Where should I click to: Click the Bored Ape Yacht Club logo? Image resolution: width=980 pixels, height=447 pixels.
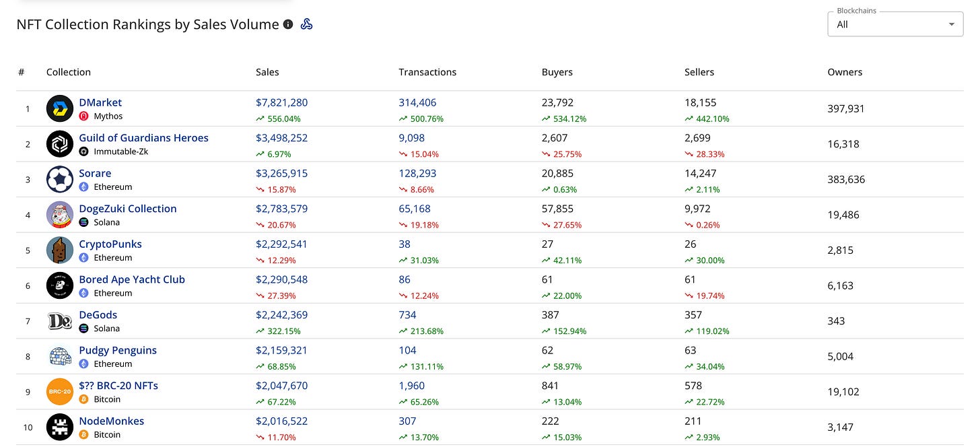60,285
